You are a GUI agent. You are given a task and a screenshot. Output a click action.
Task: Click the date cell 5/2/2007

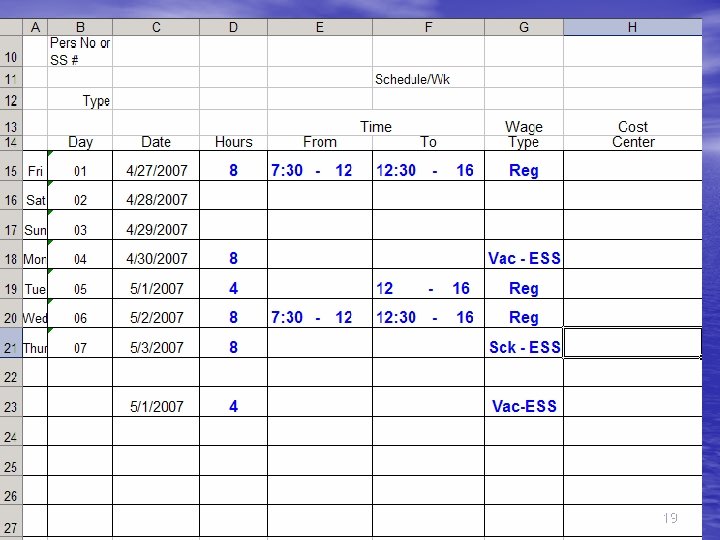point(156,313)
